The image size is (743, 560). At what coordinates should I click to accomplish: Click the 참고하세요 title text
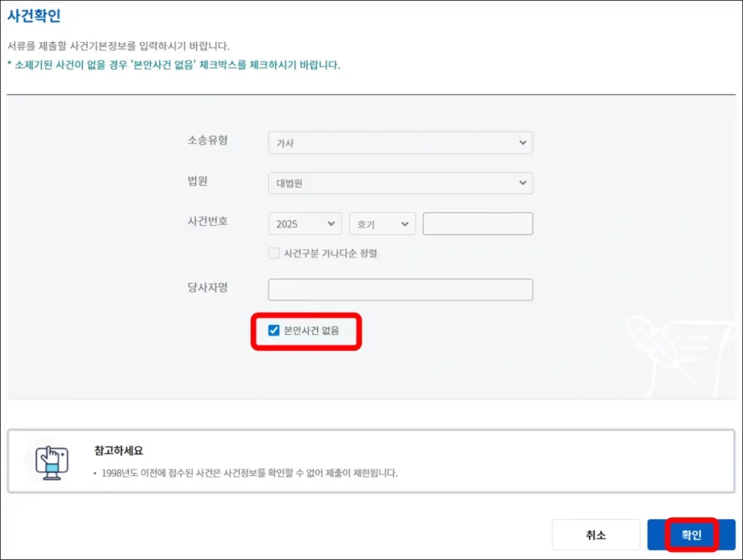[118, 450]
